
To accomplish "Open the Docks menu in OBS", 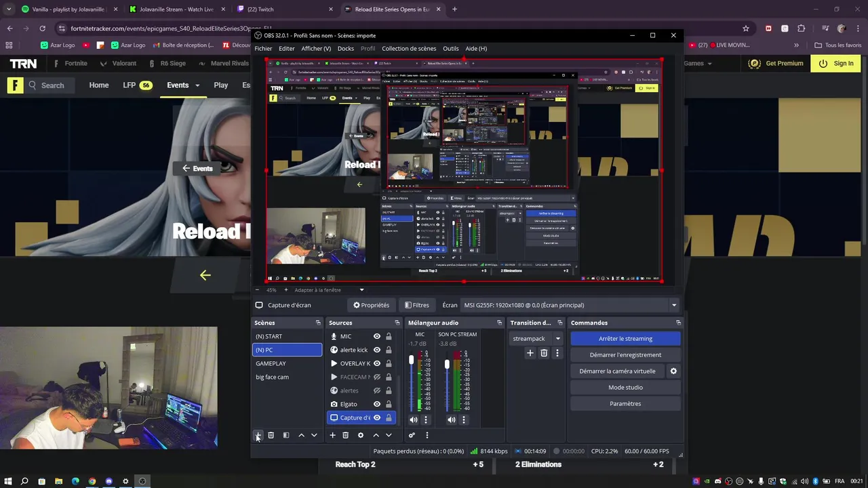I will coord(346,49).
